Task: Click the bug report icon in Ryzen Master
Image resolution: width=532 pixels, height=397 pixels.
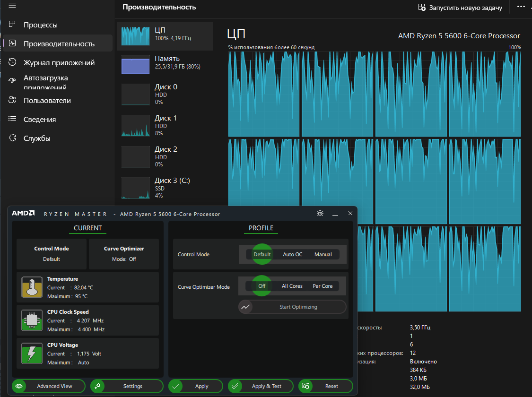Action: [x=320, y=214]
